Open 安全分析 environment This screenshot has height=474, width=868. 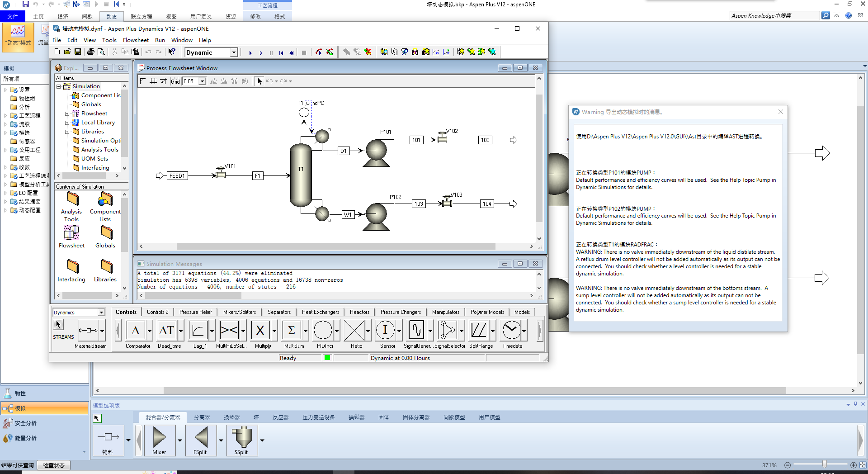click(45, 423)
